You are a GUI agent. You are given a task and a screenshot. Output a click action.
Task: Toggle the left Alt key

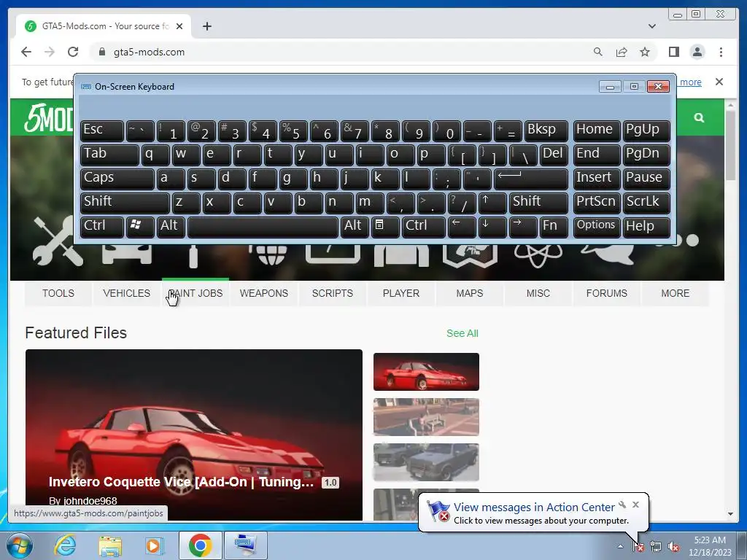(171, 226)
